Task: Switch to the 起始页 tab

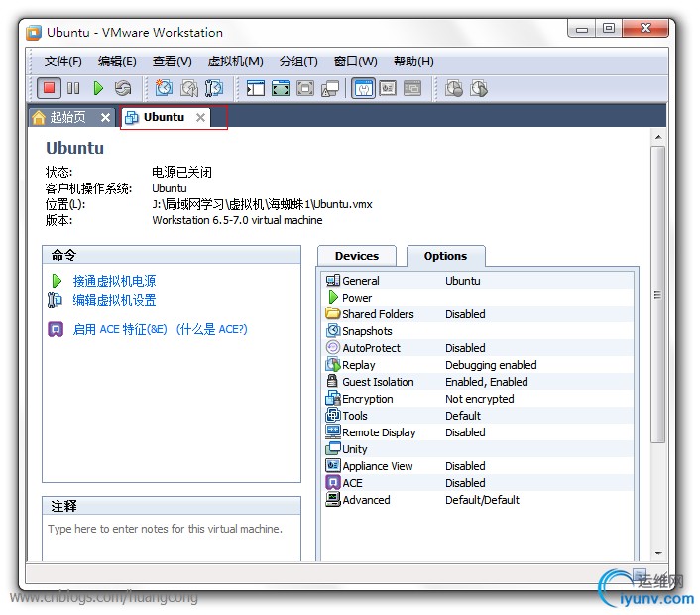Action: point(67,117)
